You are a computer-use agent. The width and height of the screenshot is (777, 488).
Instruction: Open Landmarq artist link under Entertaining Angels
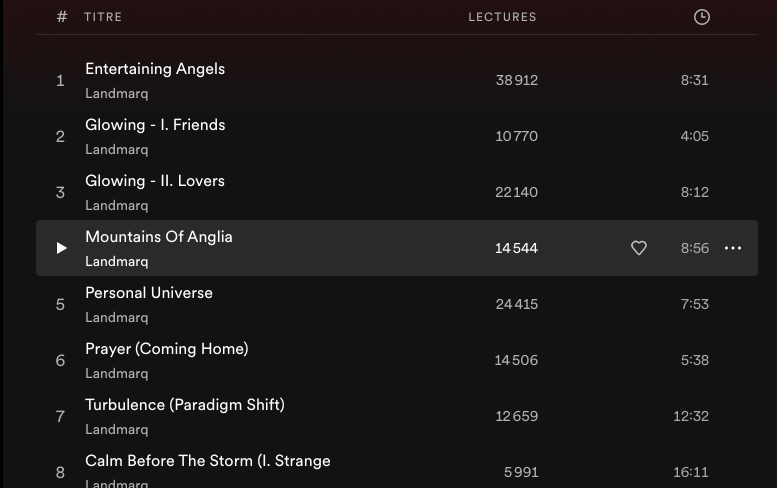point(117,94)
